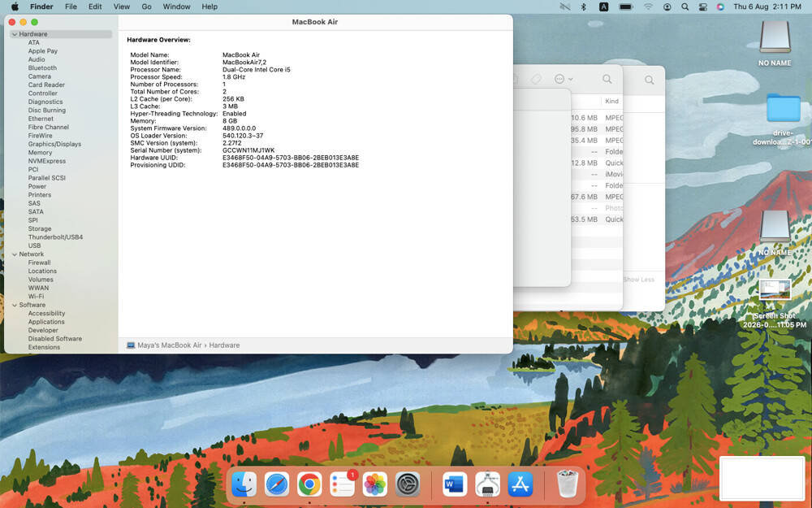Select the upper NO NAME drive on desktop
The image size is (812, 508).
point(775,44)
